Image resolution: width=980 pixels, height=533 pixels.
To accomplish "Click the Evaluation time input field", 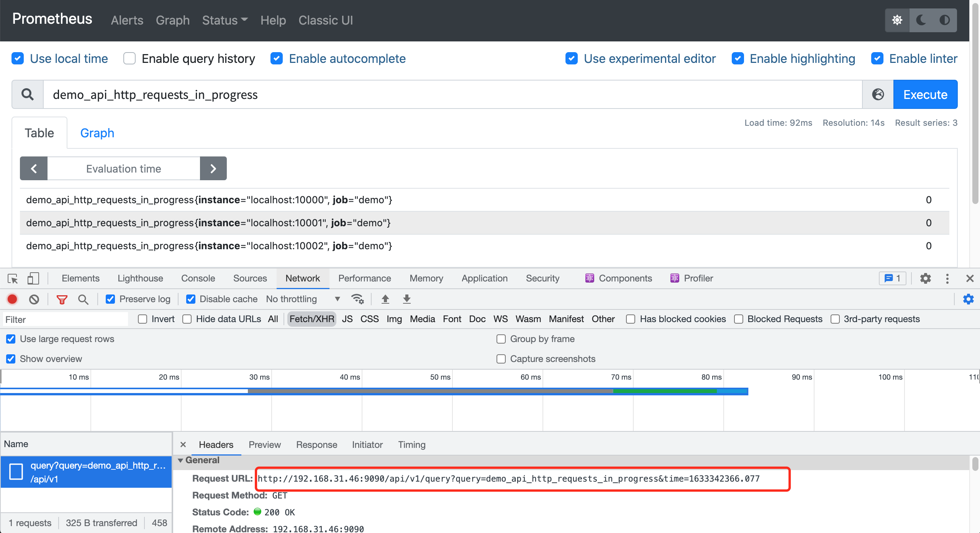I will pos(123,168).
